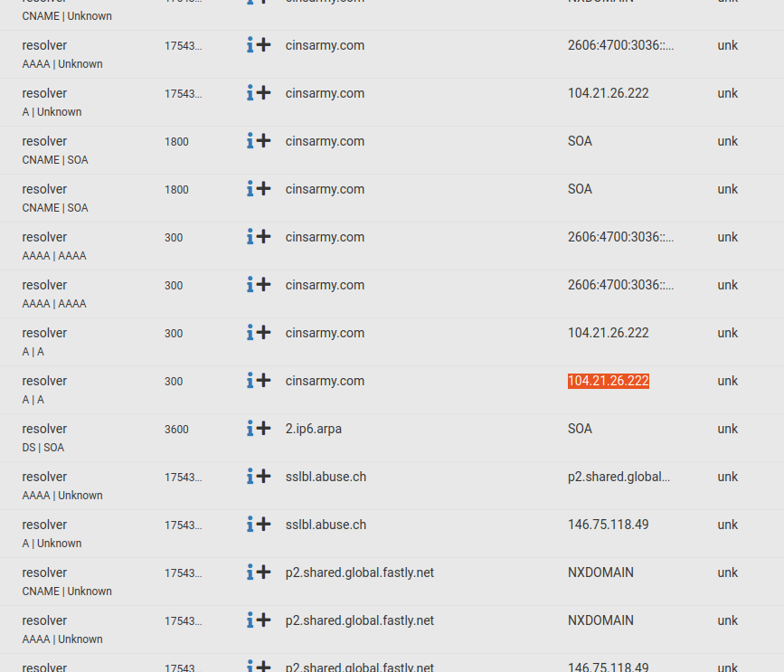Screen dimensions: 784x672
Task: Click plus icon on cinsarmy.com AAAA | Unknown row
Action: (x=263, y=45)
